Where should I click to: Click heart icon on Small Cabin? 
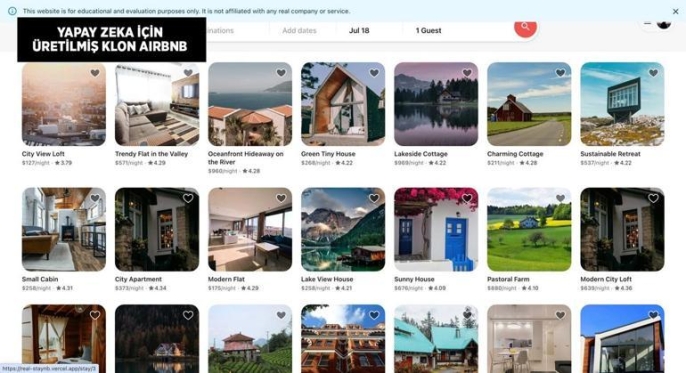point(95,199)
